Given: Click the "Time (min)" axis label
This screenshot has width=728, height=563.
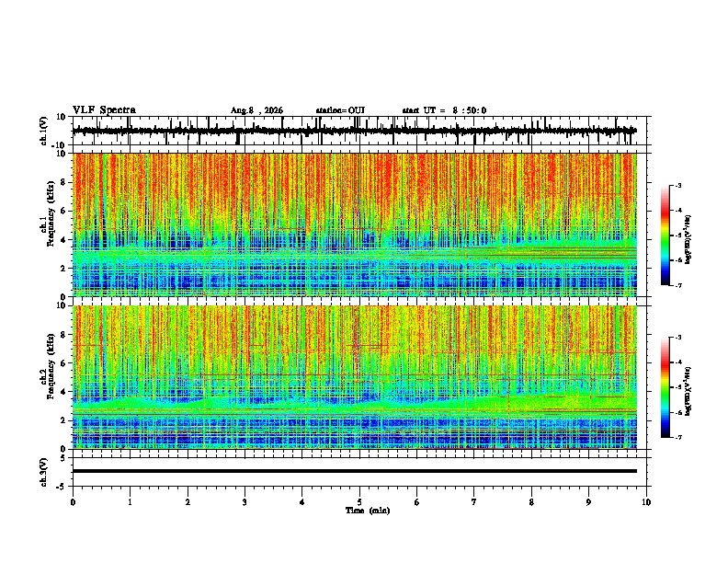Looking at the screenshot, I should 368,511.
